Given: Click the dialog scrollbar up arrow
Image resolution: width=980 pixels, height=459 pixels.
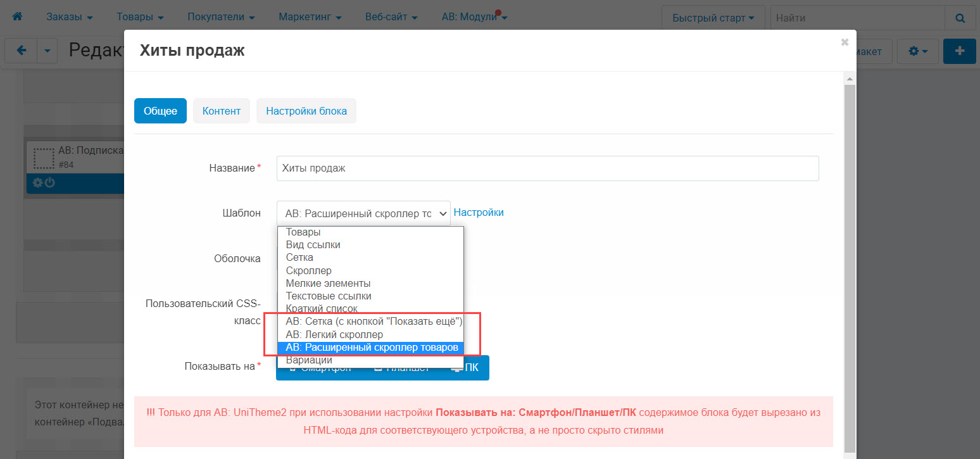Looking at the screenshot, I should point(850,79).
